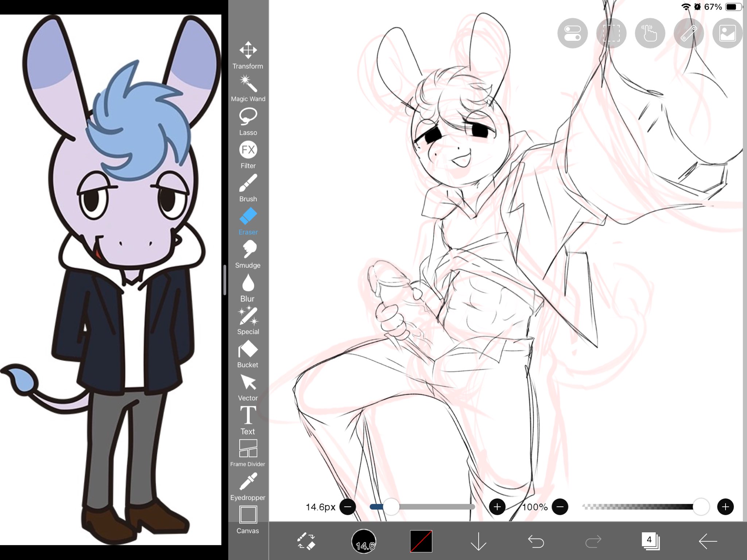
Task: Toggle the ruler tool button
Action: pyautogui.click(x=688, y=33)
